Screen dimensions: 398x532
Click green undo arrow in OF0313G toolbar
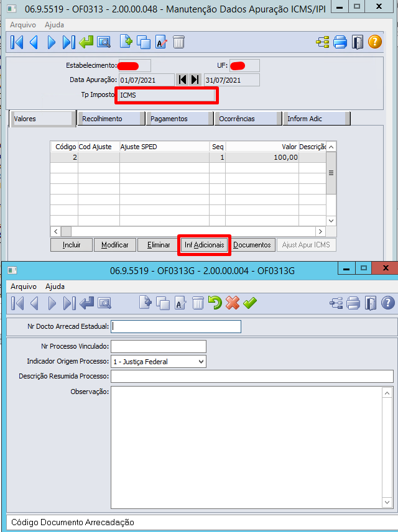(215, 303)
